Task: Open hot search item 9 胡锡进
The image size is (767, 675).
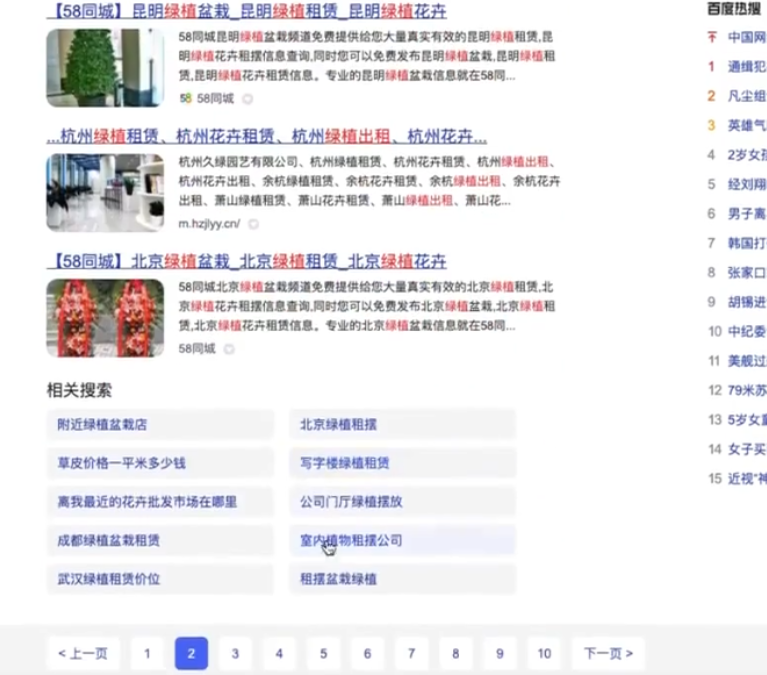Action: pos(747,302)
